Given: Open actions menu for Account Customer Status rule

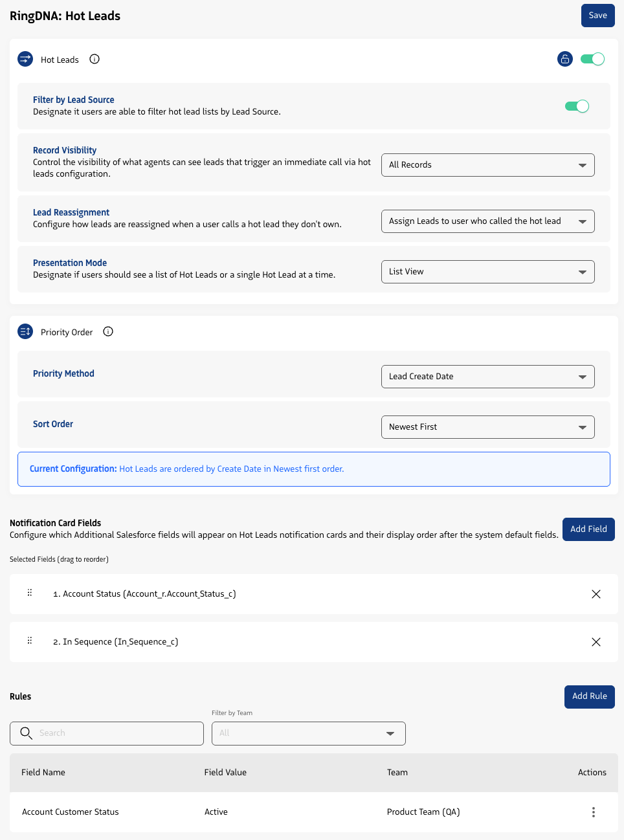Looking at the screenshot, I should point(593,812).
